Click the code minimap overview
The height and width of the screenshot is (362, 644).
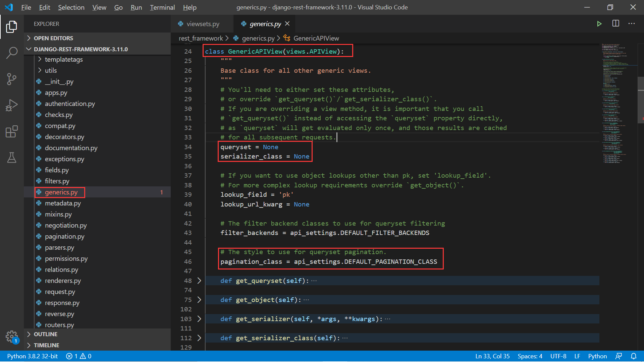[618, 104]
